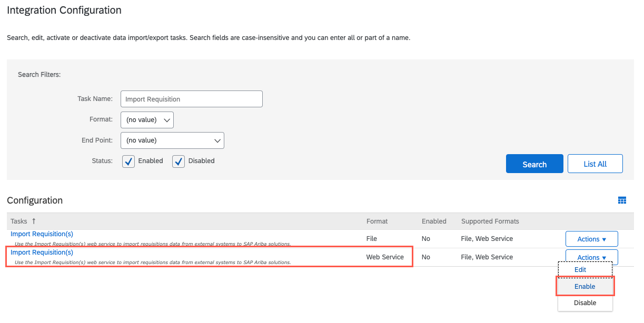
Task: Open Actions dropdown for the File format row
Action: pyautogui.click(x=591, y=238)
